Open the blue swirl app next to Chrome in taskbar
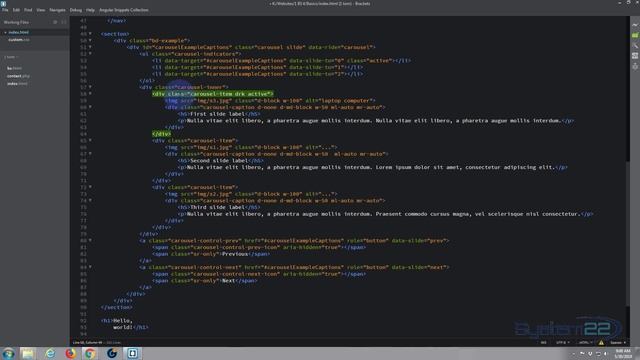 111,353
